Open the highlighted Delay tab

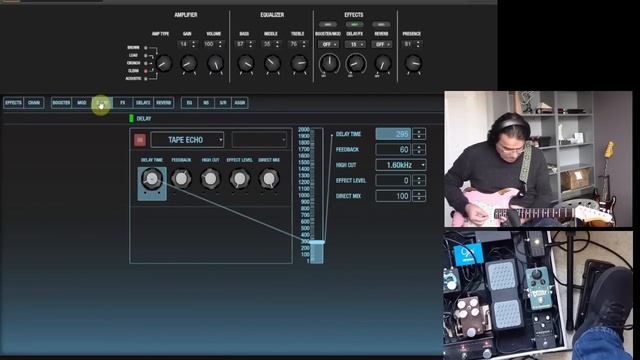click(x=102, y=103)
